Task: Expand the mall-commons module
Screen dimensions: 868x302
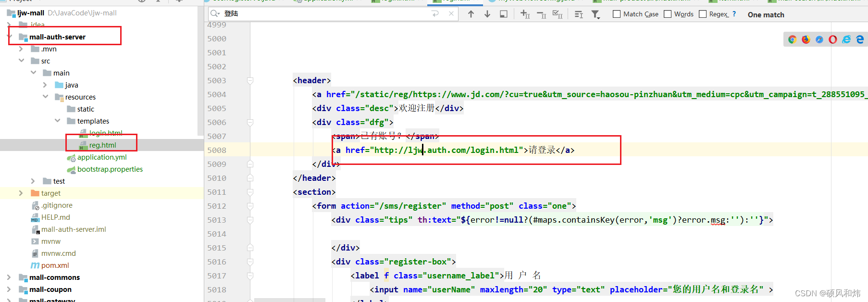Action: click(x=9, y=277)
